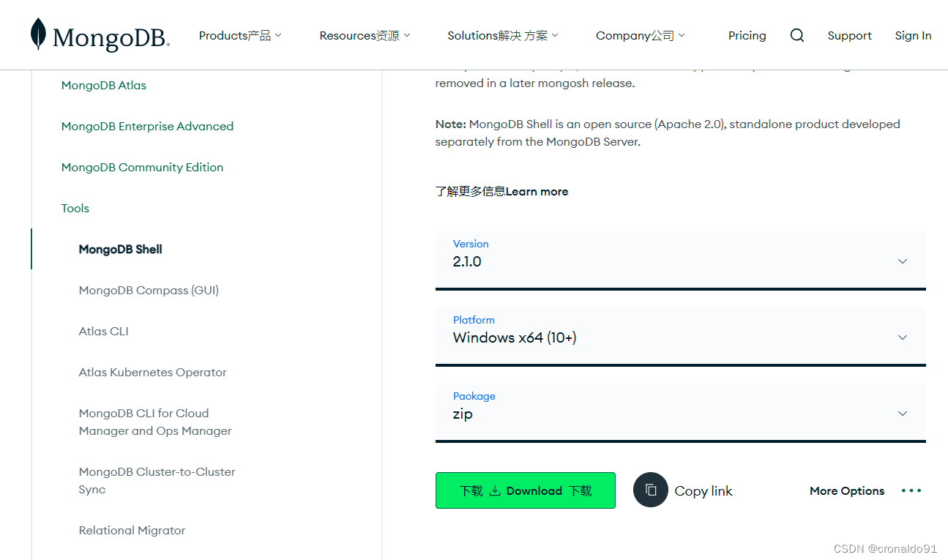This screenshot has width=948, height=560.
Task: Open the search magnifier icon
Action: (797, 35)
